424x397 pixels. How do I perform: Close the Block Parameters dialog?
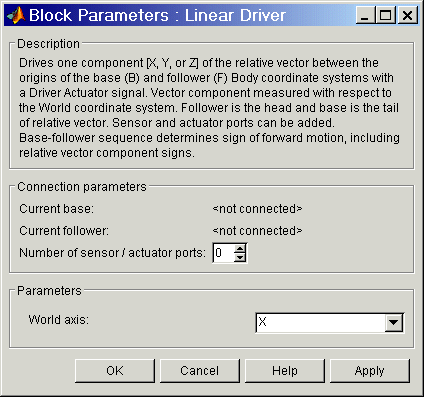tap(407, 15)
